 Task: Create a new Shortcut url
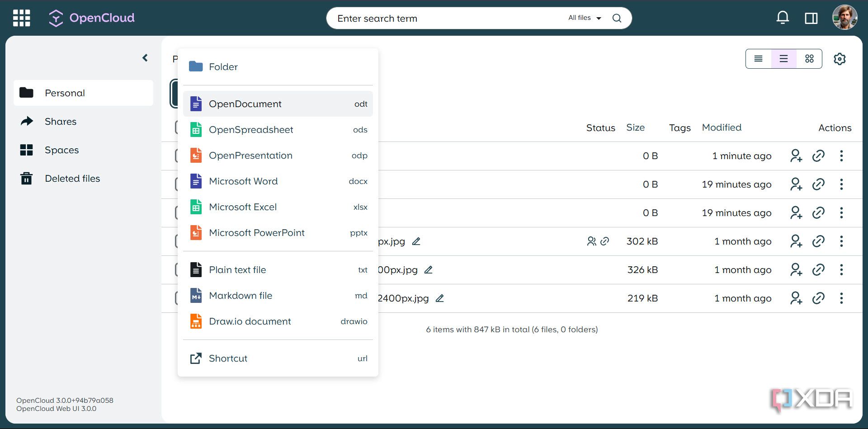[x=278, y=358]
